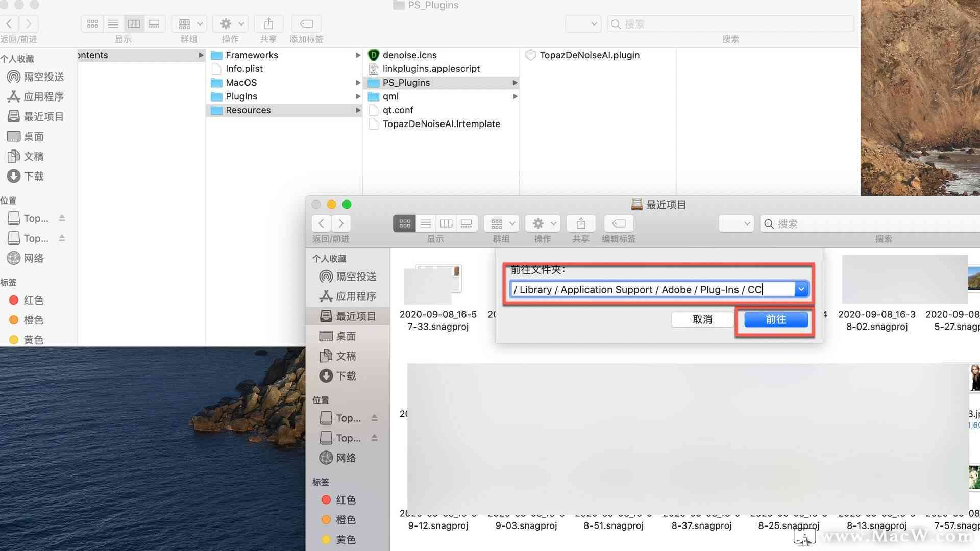Expand the MacOS folder arrow
The image size is (980, 551).
click(358, 83)
